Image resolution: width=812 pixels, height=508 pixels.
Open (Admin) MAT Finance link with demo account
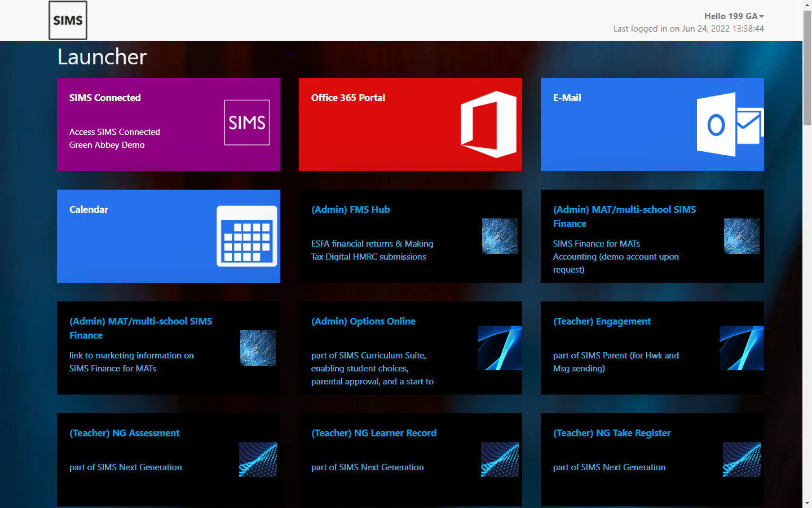coord(624,216)
